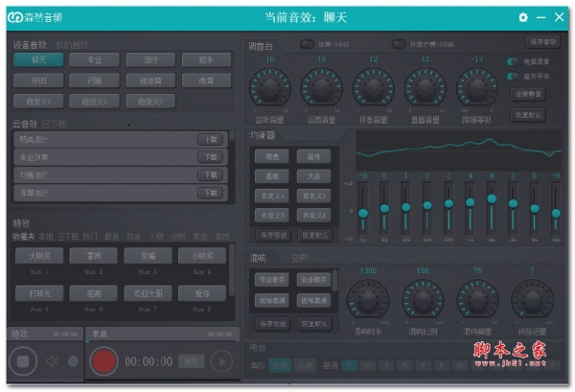The height and width of the screenshot is (392, 575).
Task: Click the 话筒静音 mute button
Action: pyautogui.click(x=528, y=94)
